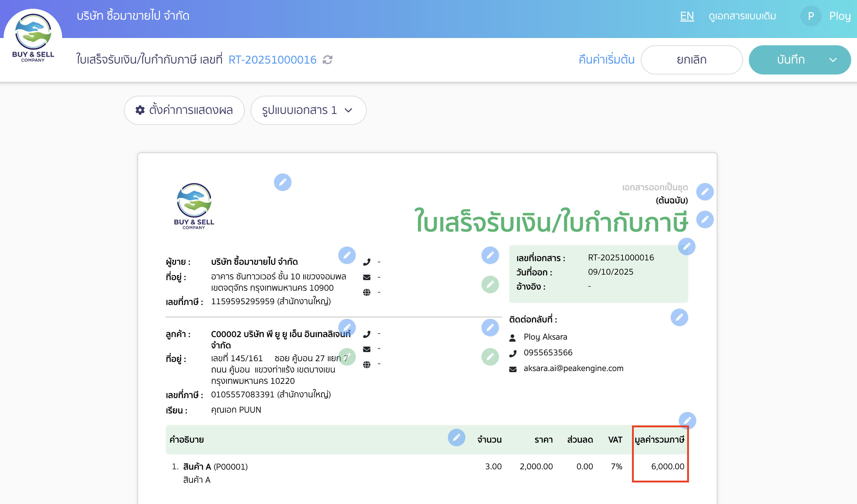This screenshot has height=504, width=857.
Task: Click the Ploy profile avatar
Action: pyautogui.click(x=811, y=16)
